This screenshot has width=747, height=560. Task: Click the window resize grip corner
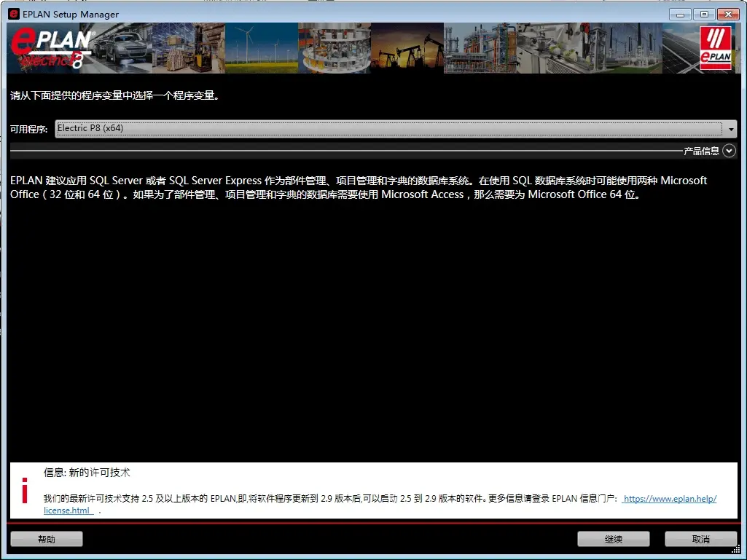735,549
